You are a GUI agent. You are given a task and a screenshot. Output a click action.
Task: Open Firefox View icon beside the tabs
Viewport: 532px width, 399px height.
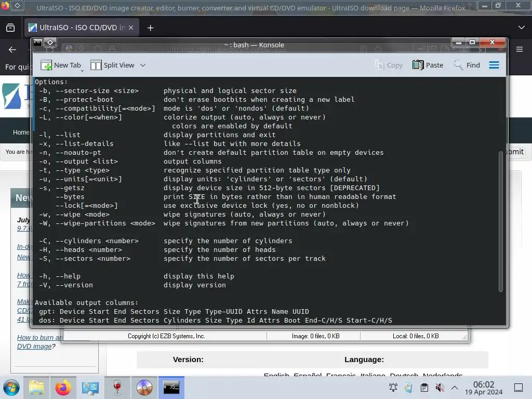(x=10, y=28)
